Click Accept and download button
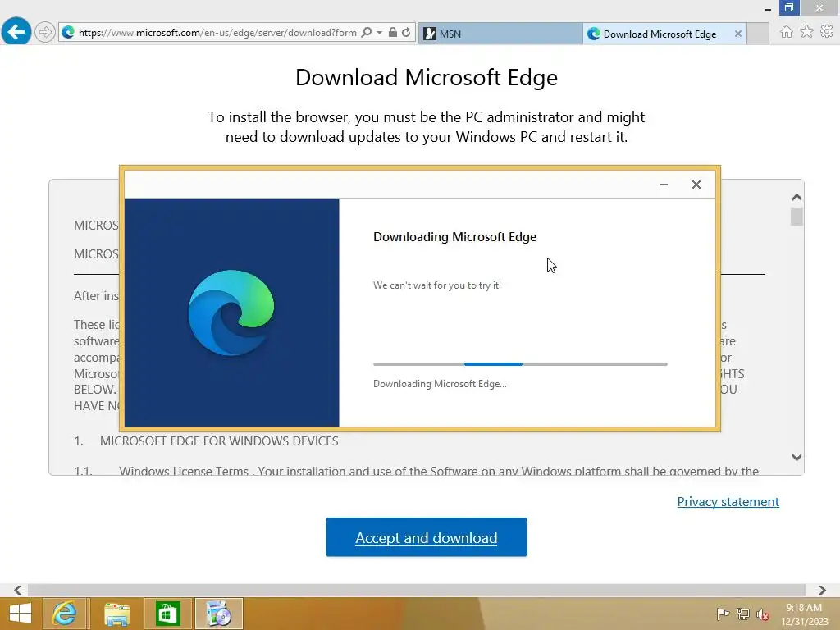Viewport: 840px width, 630px height. pos(427,537)
